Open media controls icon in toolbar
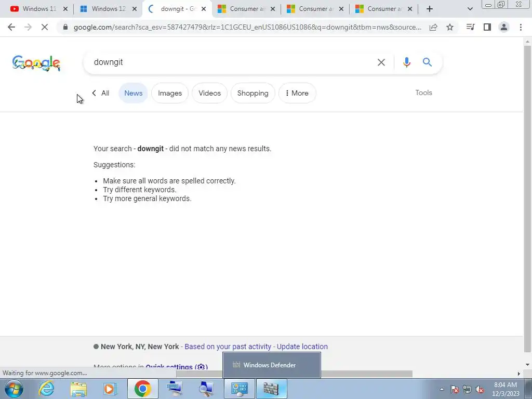The image size is (532, 399). click(470, 27)
